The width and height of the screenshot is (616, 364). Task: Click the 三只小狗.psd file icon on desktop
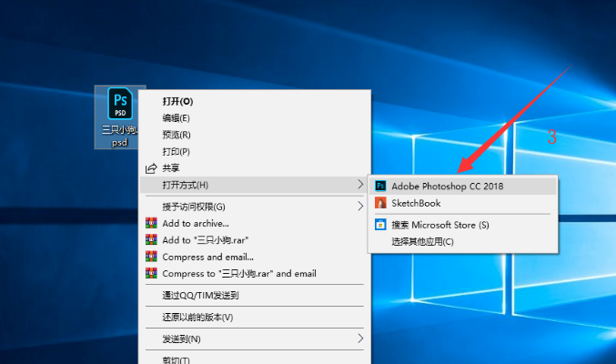(x=119, y=104)
